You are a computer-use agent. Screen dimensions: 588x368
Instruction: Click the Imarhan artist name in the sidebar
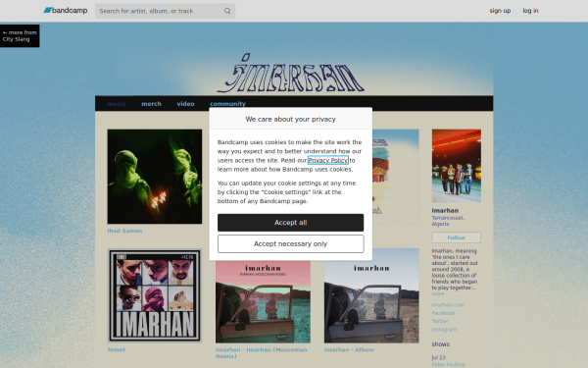445,211
